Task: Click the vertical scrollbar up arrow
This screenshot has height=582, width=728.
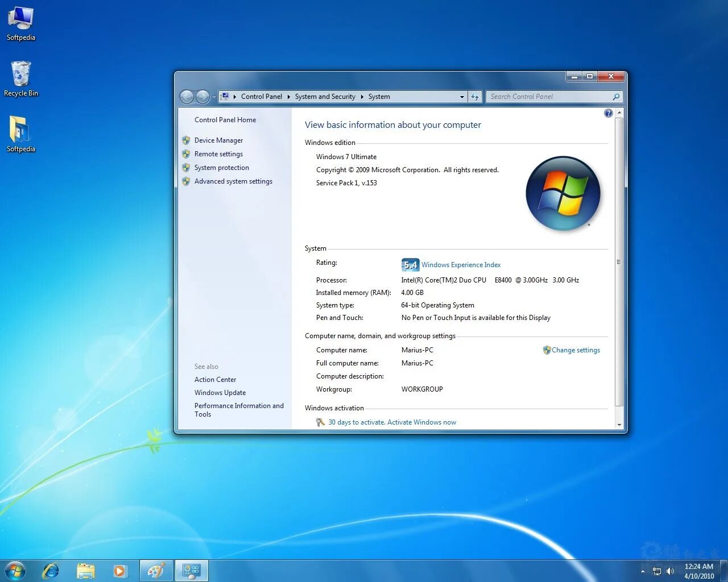Action: [619, 113]
